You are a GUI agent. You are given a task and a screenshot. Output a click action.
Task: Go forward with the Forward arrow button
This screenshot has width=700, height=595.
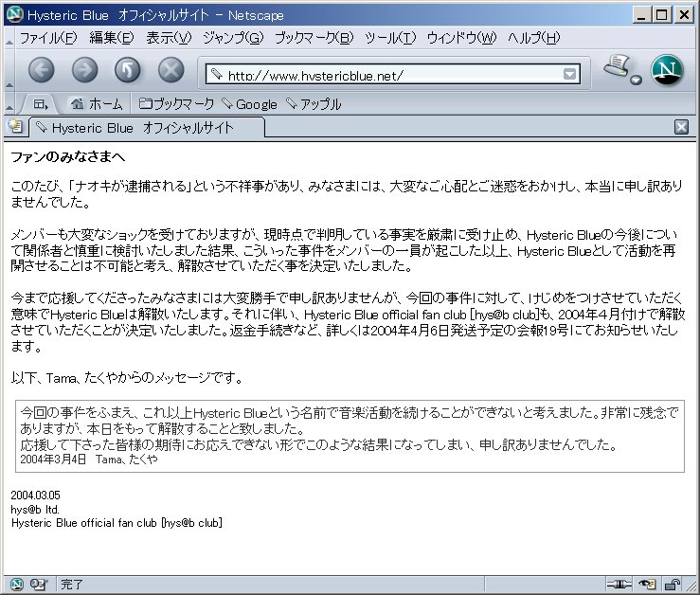85,70
